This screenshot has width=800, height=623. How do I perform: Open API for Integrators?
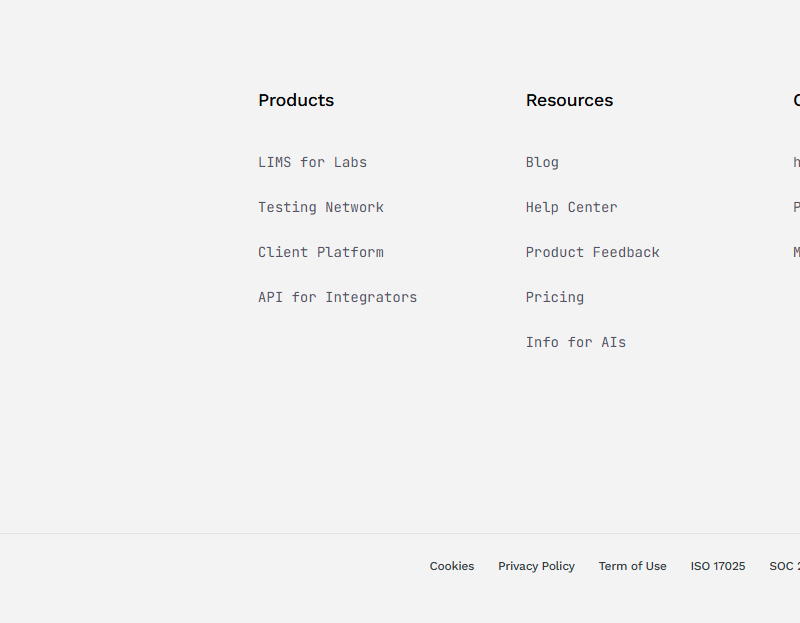pos(337,297)
